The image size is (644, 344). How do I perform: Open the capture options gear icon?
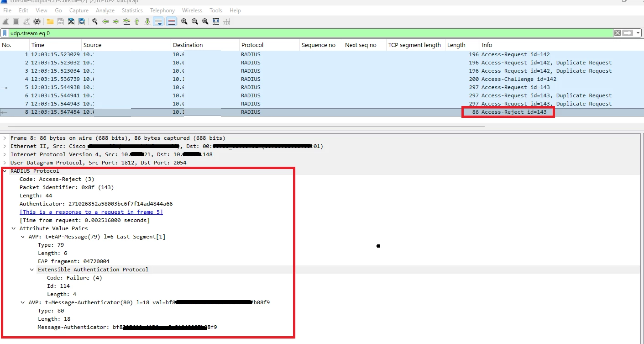coord(37,21)
